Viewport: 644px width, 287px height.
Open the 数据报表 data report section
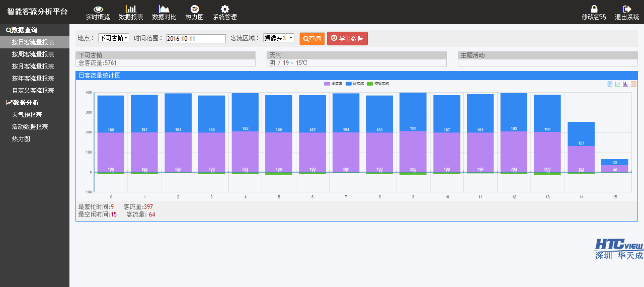131,12
